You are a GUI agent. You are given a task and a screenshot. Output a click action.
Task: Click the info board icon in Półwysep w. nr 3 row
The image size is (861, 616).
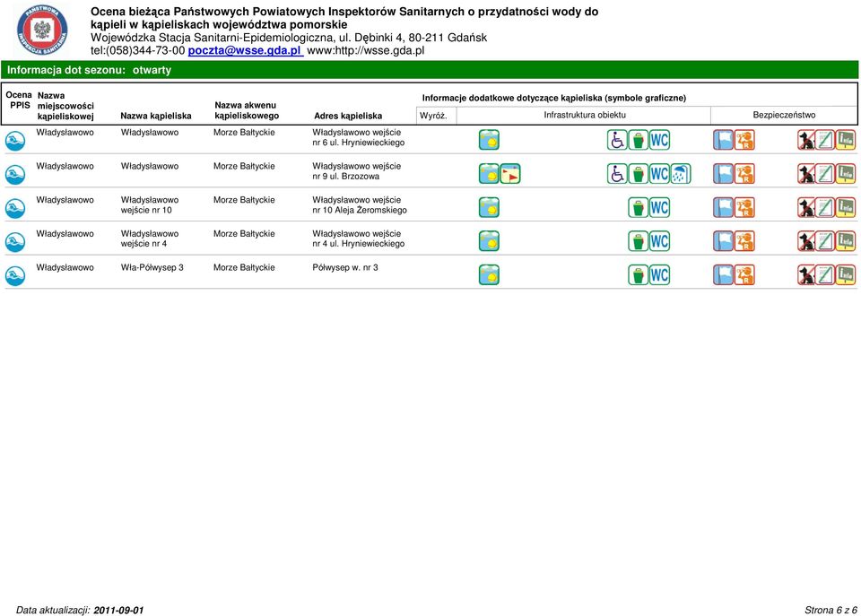pos(846,275)
